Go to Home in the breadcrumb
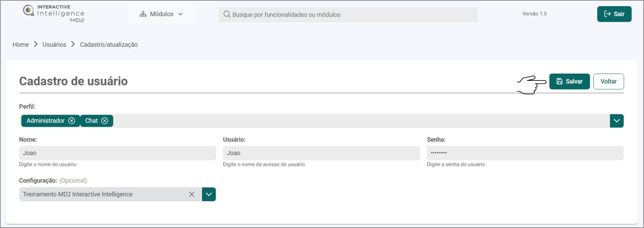This screenshot has width=644, height=228. (x=21, y=44)
